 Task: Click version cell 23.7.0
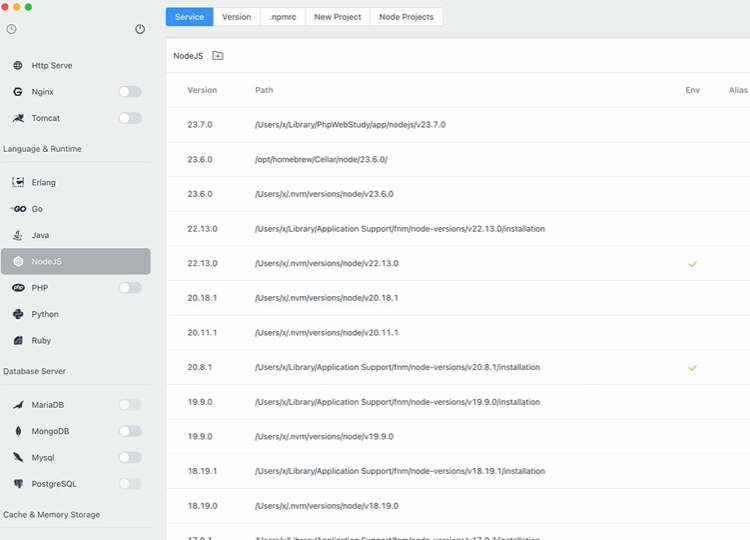[200, 125]
